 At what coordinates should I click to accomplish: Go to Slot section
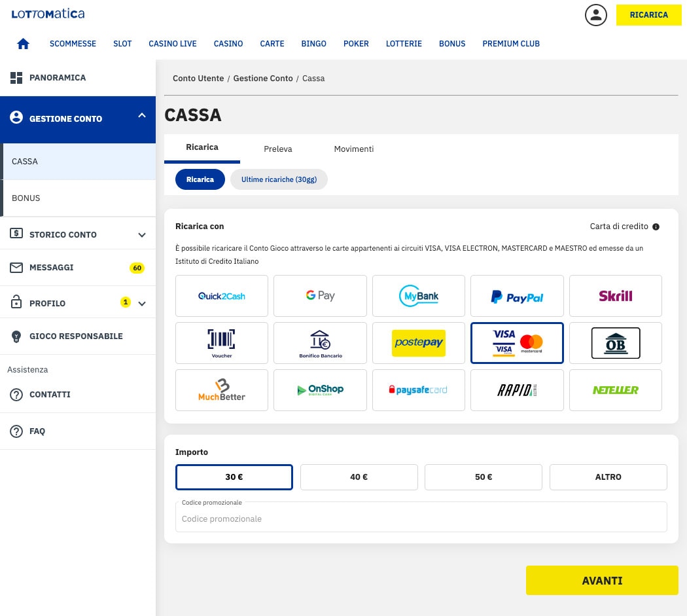(x=122, y=44)
